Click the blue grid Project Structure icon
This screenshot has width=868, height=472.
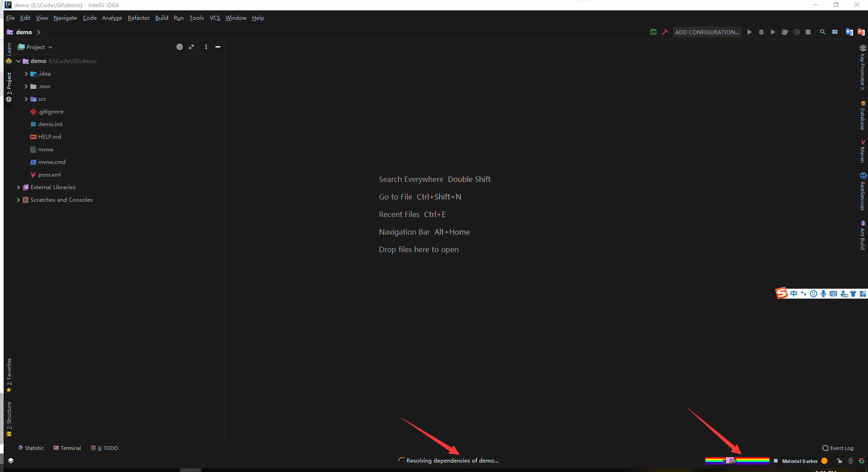pos(835,32)
